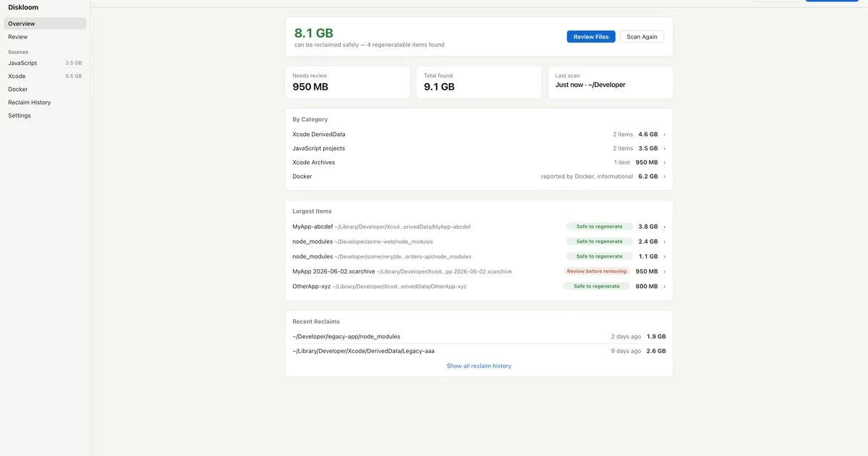868x456 pixels.
Task: Click Xcode DerivedData category label
Action: (x=319, y=135)
